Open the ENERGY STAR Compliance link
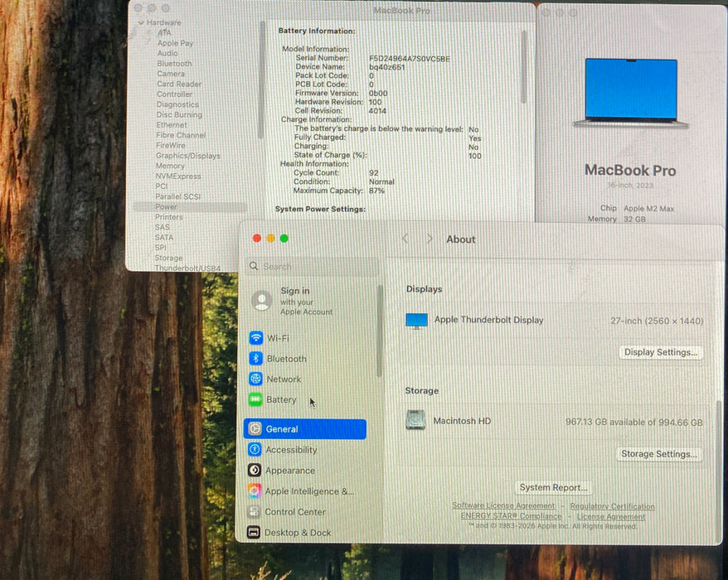The width and height of the screenshot is (728, 580). tap(512, 515)
